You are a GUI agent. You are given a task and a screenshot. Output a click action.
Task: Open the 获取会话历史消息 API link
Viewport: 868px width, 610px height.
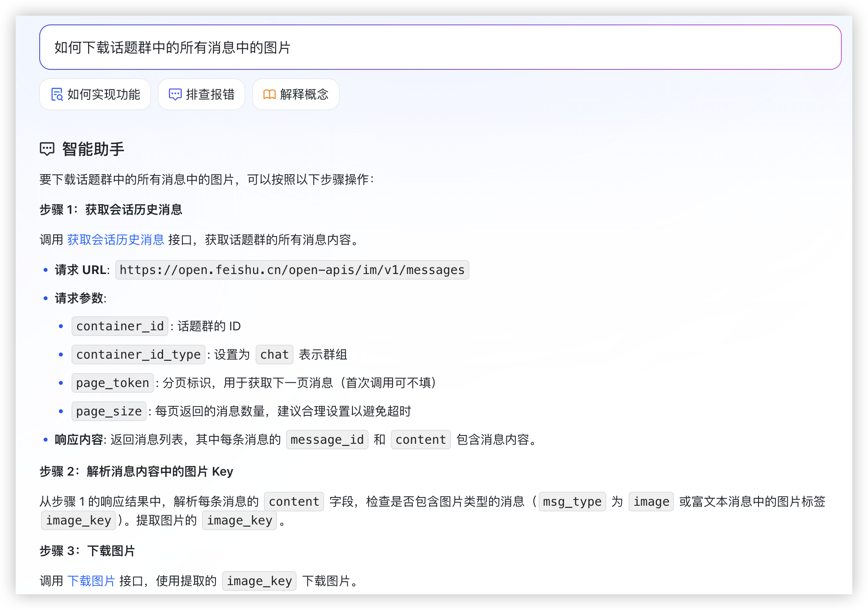tap(116, 240)
